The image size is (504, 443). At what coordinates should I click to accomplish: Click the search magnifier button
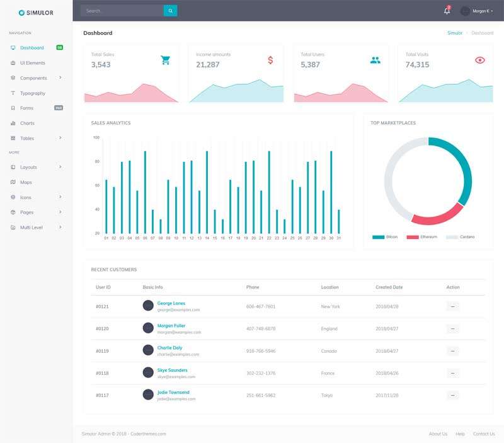pos(170,10)
